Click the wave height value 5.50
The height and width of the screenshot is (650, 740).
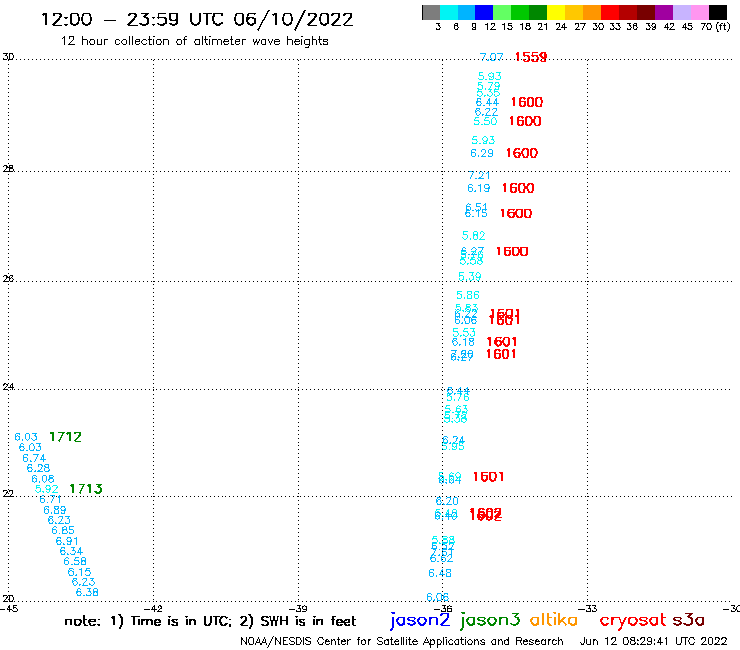click(x=485, y=121)
